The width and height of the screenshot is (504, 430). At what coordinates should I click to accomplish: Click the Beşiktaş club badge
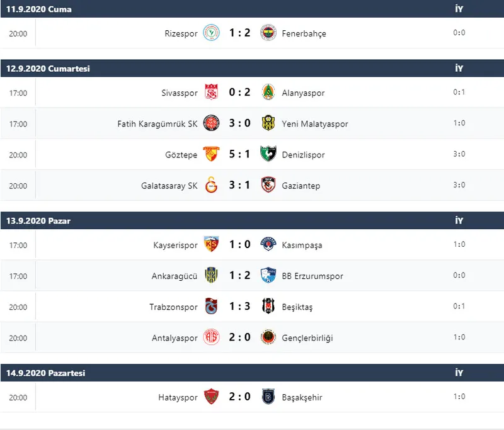click(x=268, y=307)
